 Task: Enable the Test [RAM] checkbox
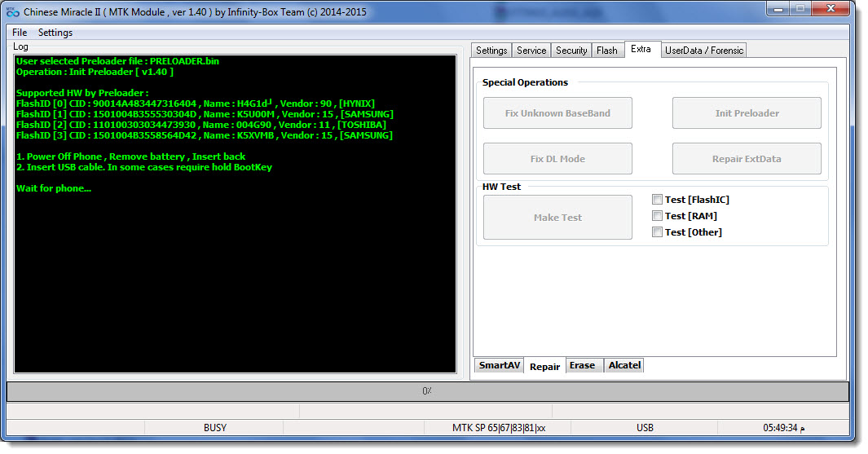[657, 216]
